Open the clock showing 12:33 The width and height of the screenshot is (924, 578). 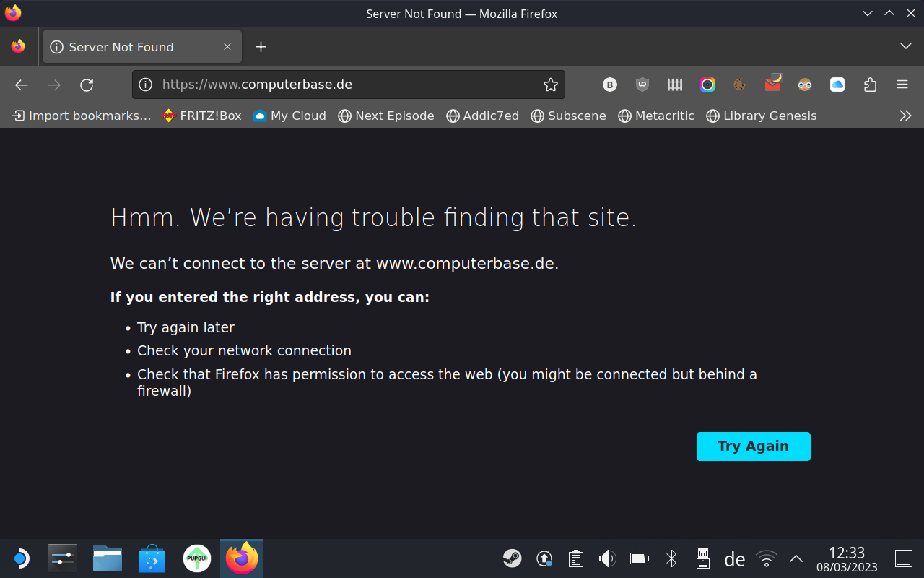pos(847,559)
